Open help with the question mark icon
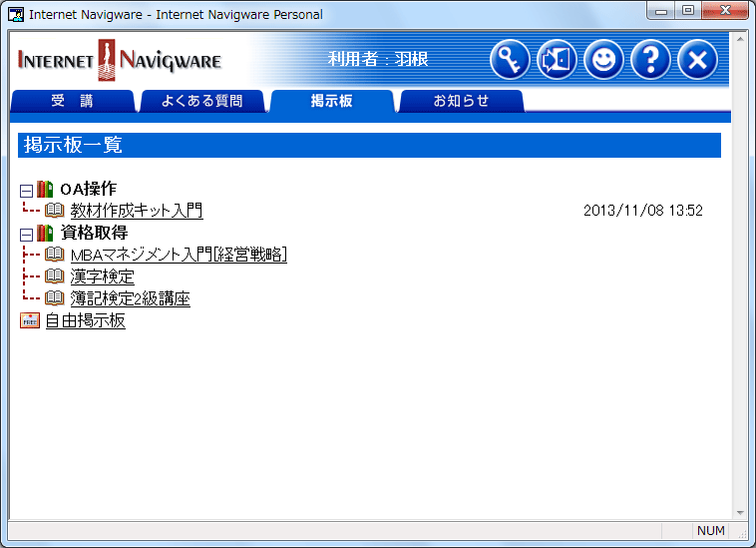Screen dimensions: 756x548 tap(650, 60)
